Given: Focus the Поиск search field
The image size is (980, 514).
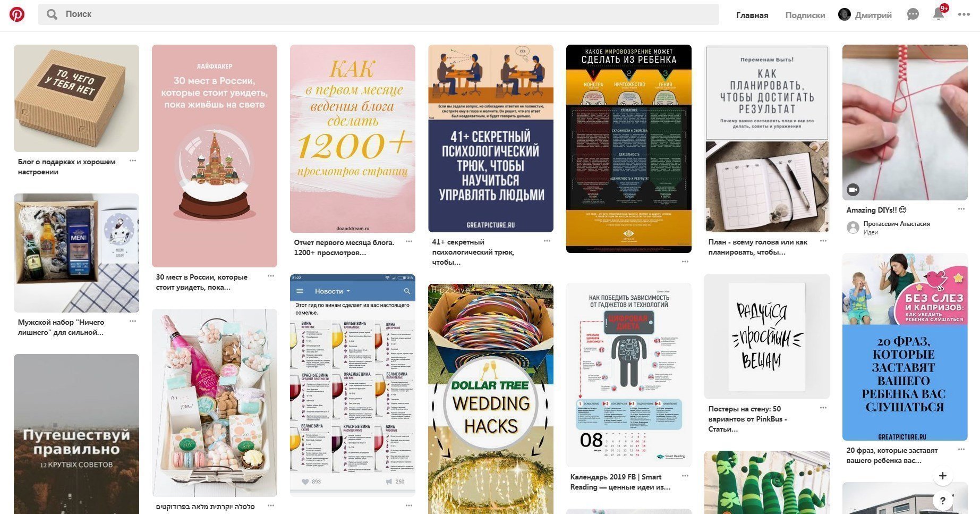Looking at the screenshot, I should (x=379, y=14).
